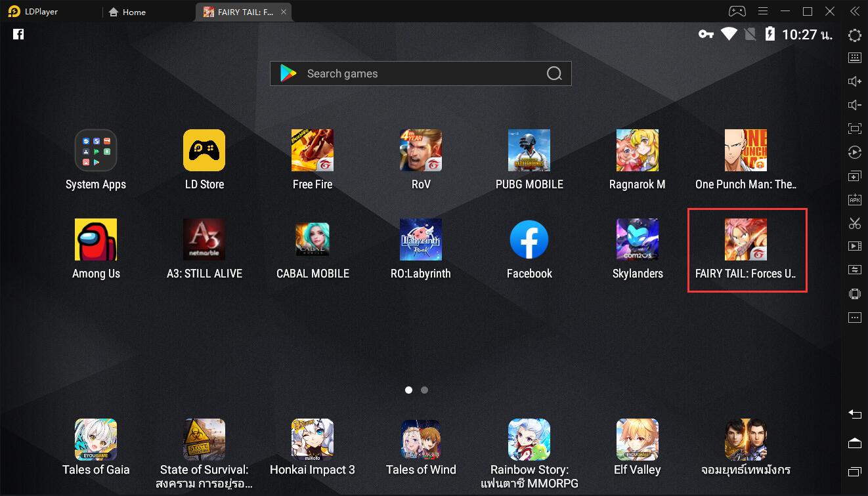Launch Skylanders game

(x=638, y=239)
